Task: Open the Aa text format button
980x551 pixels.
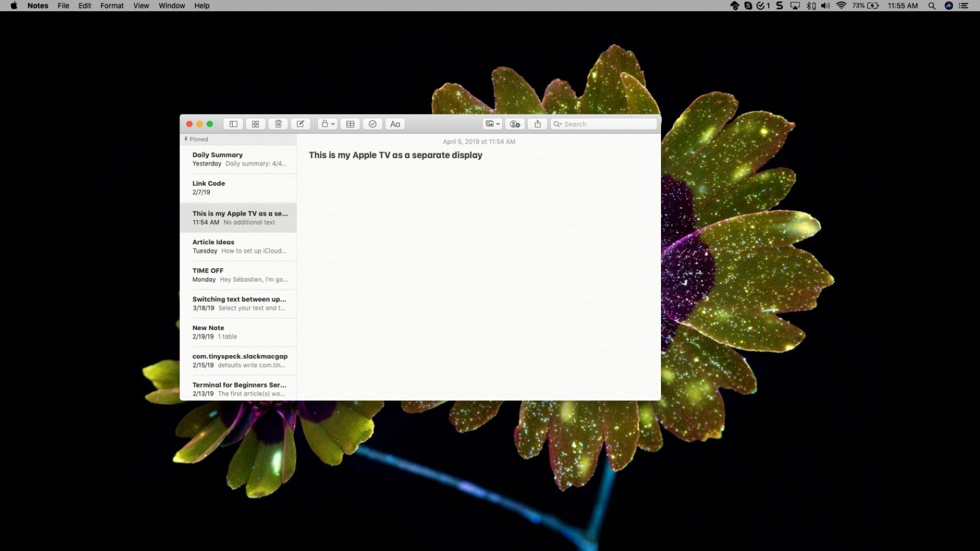Action: coord(395,124)
